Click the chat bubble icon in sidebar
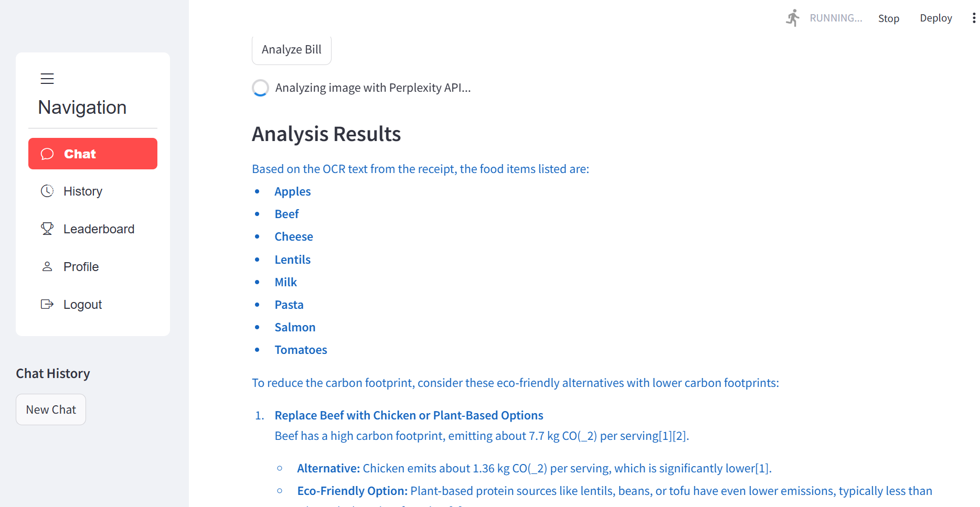Image resolution: width=980 pixels, height=507 pixels. click(47, 154)
